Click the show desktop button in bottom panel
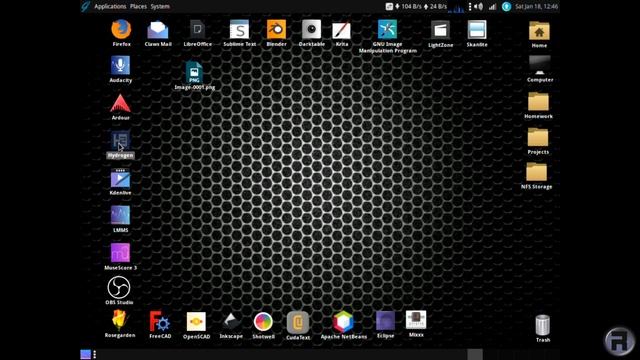The image size is (640, 360). (x=85, y=354)
